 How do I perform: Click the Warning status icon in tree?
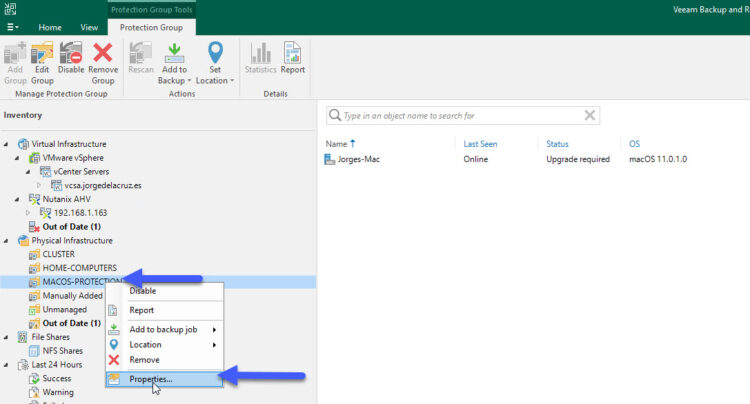34,393
